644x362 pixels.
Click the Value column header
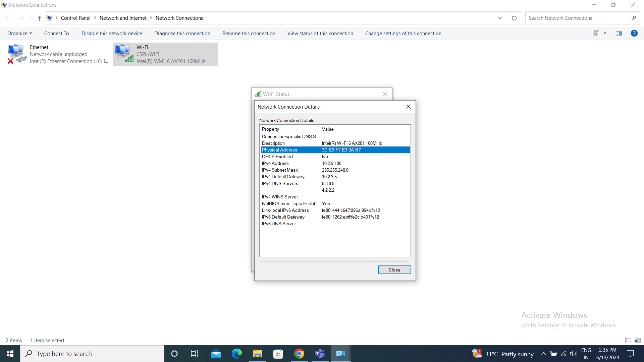click(365, 129)
